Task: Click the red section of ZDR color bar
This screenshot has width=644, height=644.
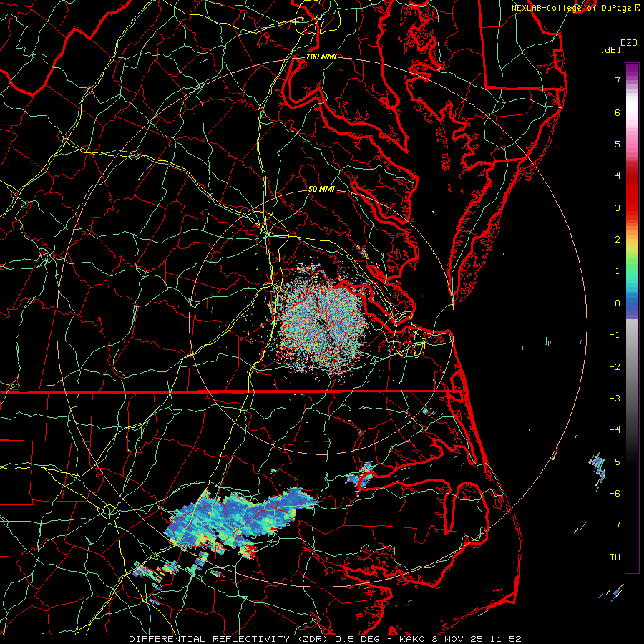Action: pyautogui.click(x=632, y=193)
